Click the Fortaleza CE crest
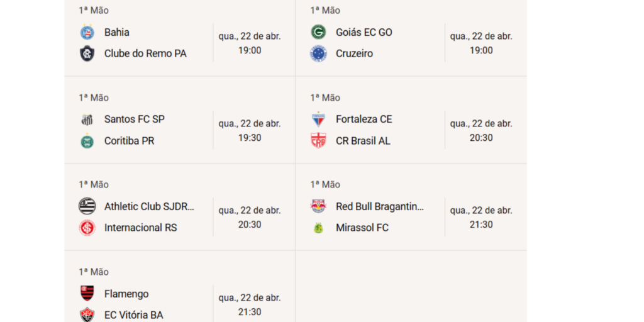The width and height of the screenshot is (644, 322). point(318,119)
